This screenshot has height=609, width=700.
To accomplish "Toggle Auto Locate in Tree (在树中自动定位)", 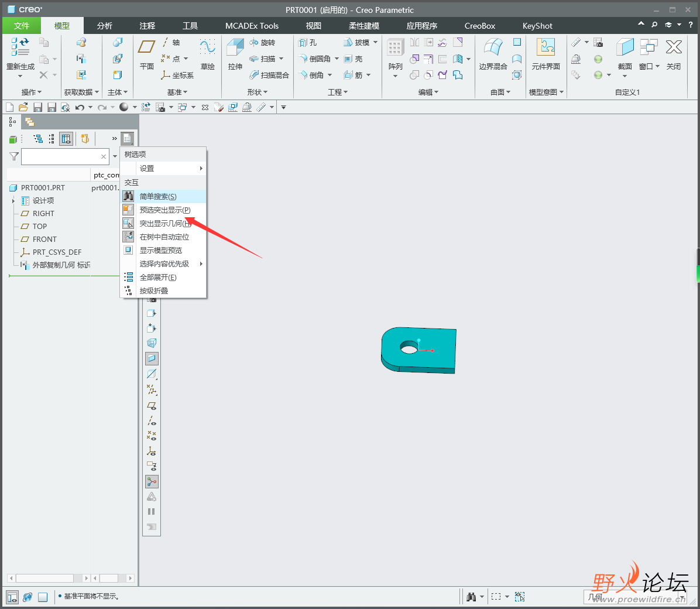I will (x=163, y=237).
